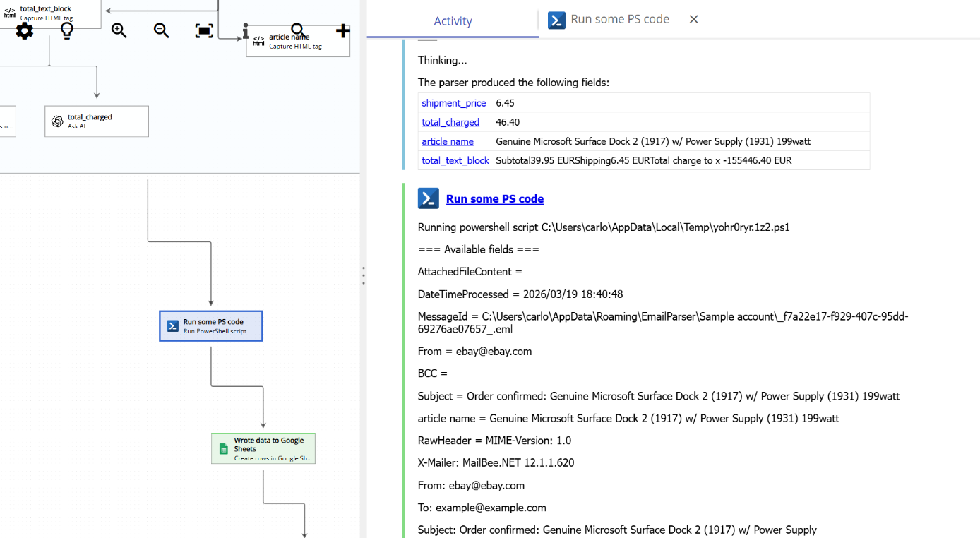Zoom in on the flowchart canvas

(x=119, y=30)
